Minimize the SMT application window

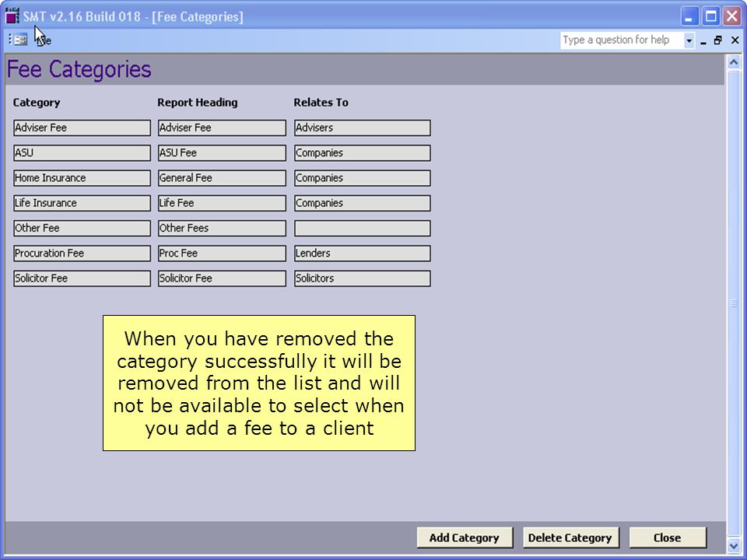tap(689, 17)
